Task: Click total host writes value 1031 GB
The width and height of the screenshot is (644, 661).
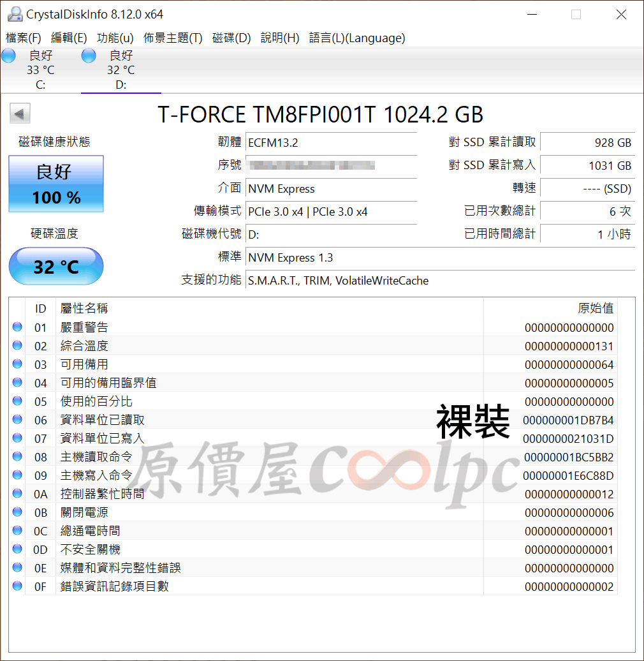Action: pyautogui.click(x=587, y=165)
